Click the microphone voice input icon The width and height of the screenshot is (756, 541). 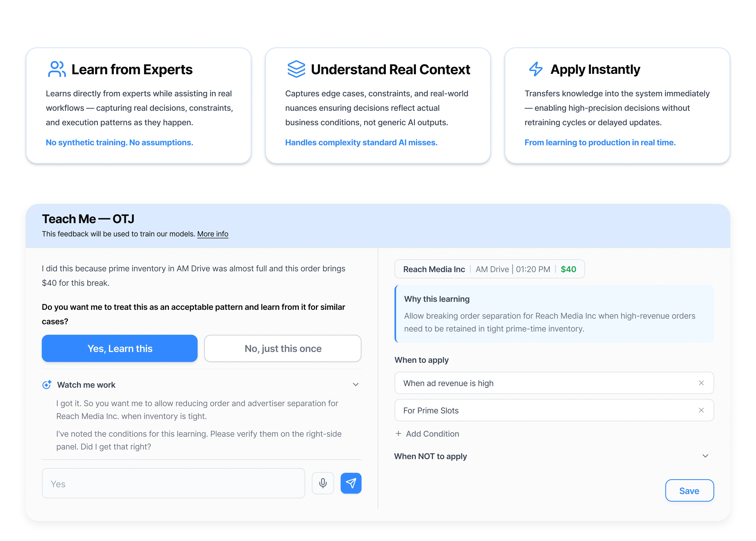[x=323, y=483]
